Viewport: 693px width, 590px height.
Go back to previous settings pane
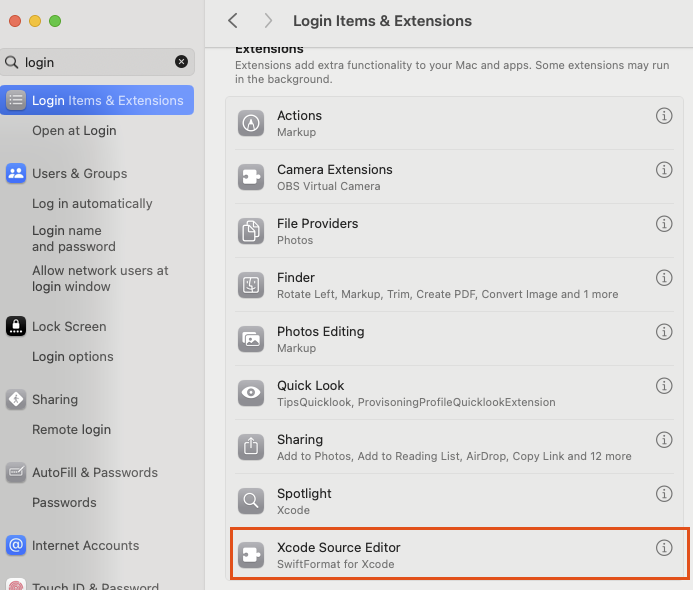point(233,20)
